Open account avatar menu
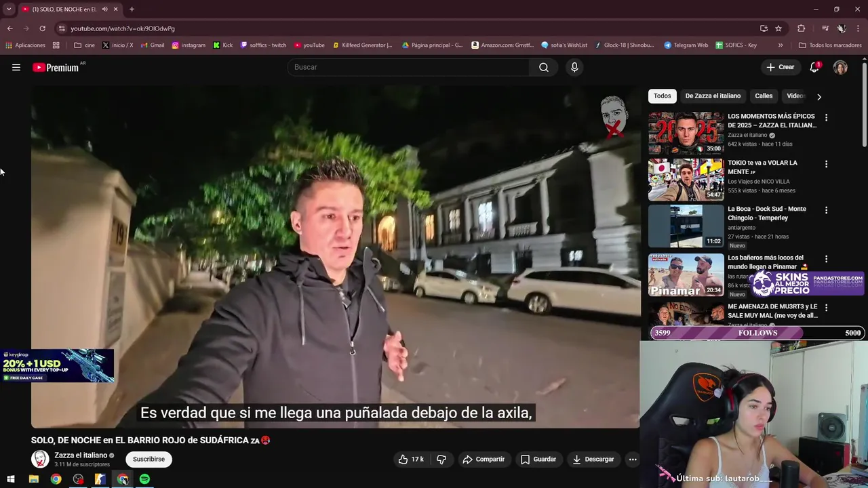Image resolution: width=868 pixels, height=488 pixels. point(840,67)
